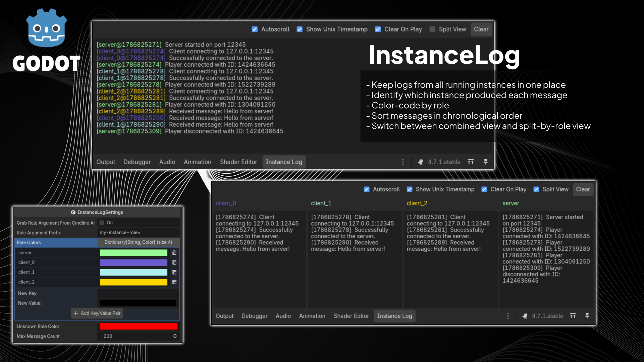
Task: Click the "Role Argument Prefix" property label
Action: [x=39, y=233]
